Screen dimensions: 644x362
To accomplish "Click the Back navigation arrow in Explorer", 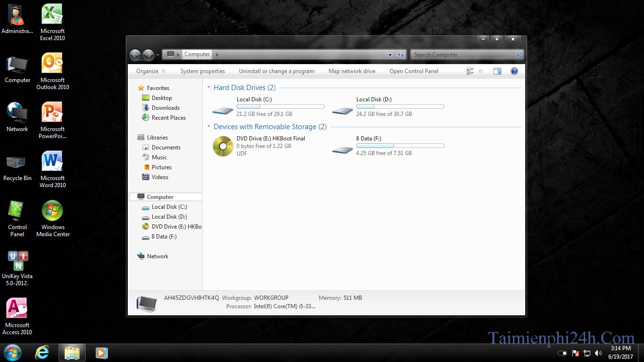I will [x=135, y=55].
